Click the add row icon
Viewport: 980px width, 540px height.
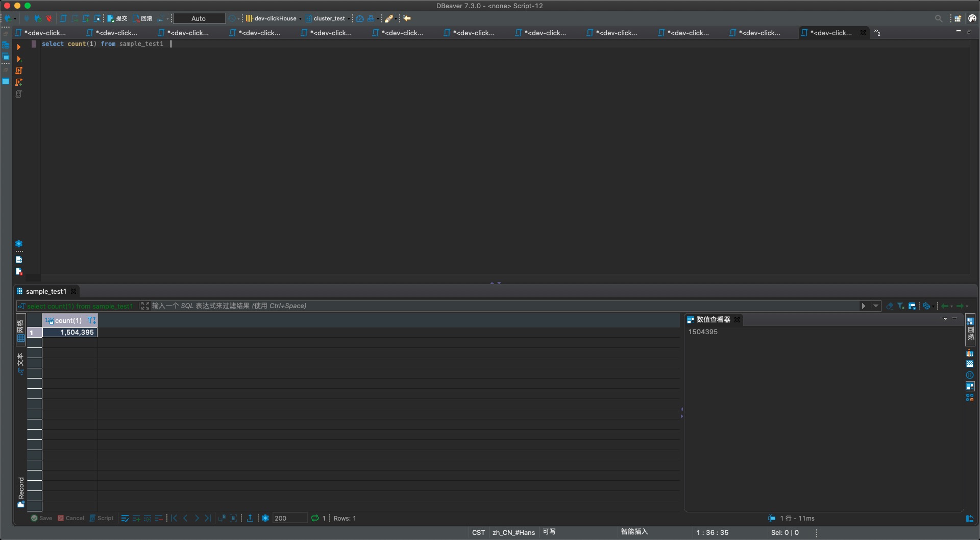136,518
